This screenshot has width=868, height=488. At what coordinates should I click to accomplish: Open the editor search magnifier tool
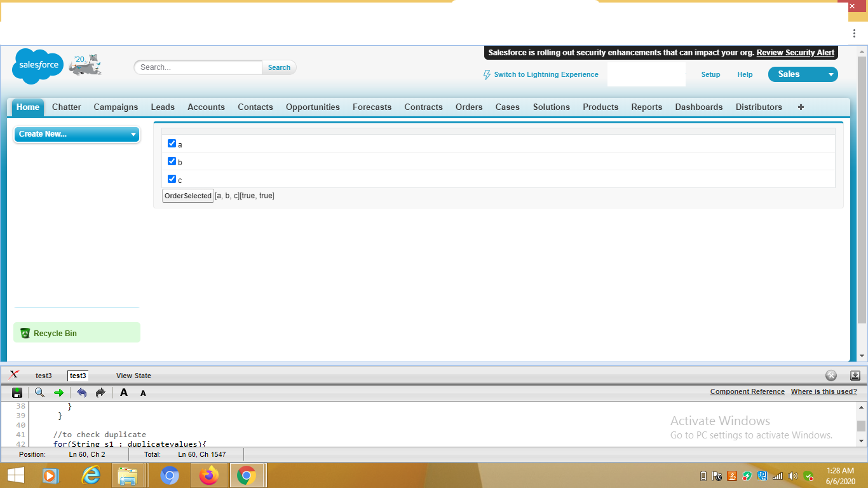(39, 393)
